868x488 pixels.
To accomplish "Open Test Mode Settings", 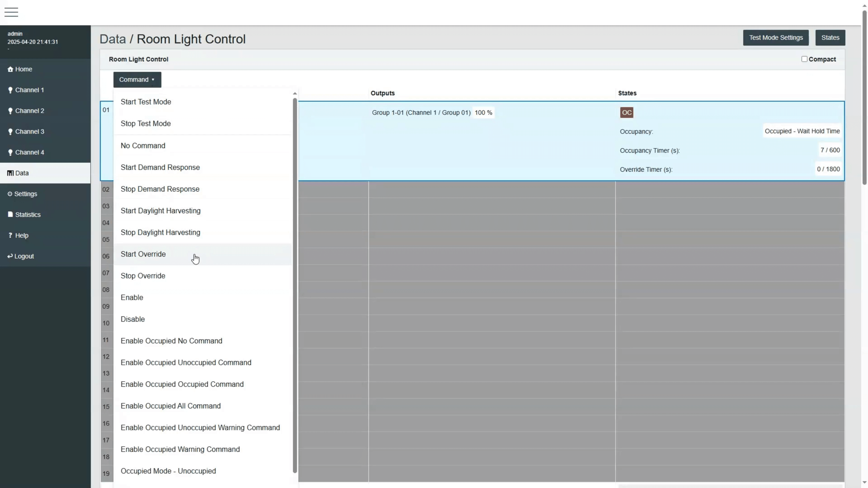I will 776,38.
